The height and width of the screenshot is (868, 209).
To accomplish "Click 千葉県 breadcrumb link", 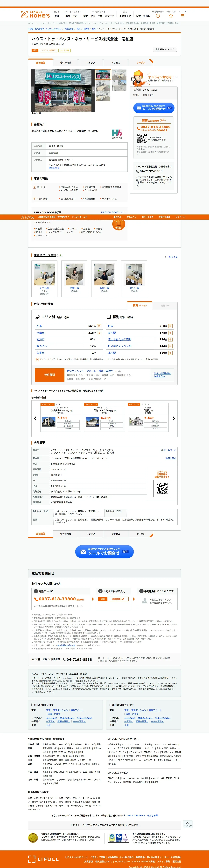I will tap(86, 29).
